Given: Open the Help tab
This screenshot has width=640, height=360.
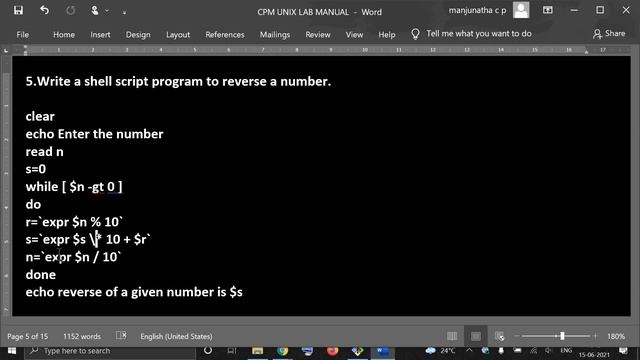Looking at the screenshot, I should point(387,35).
